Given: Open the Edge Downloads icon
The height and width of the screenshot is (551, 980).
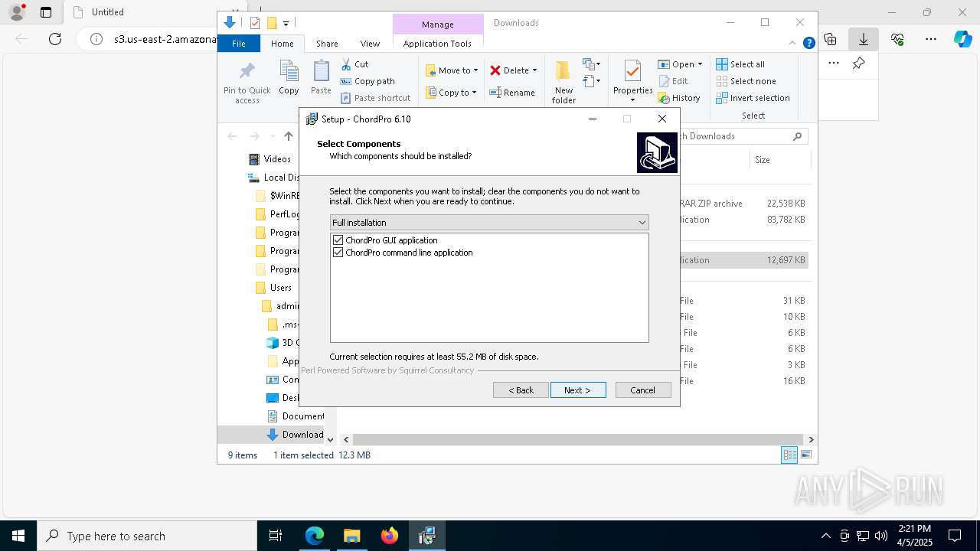Looking at the screenshot, I should click(864, 39).
